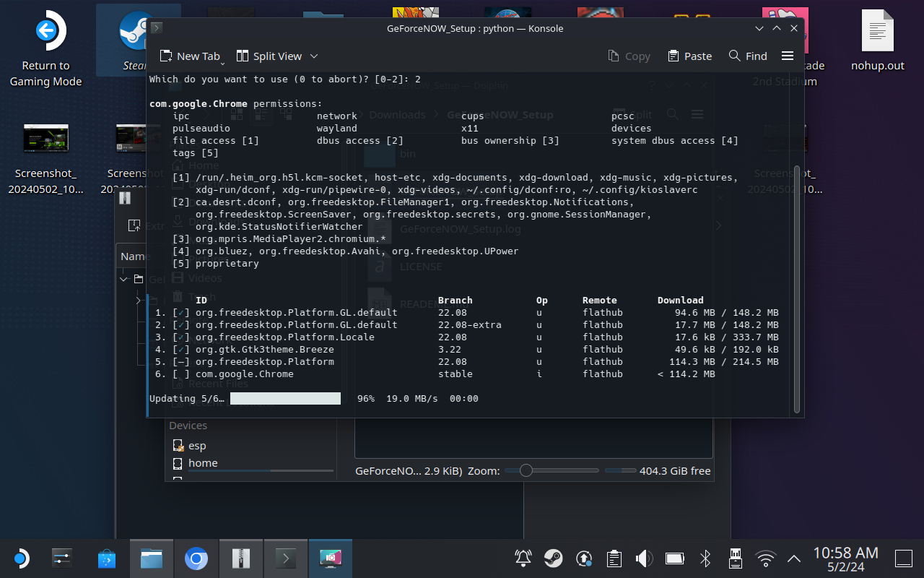Click the Dolphin Zoom slider
Viewport: 924px width, 578px height.
tap(552, 470)
